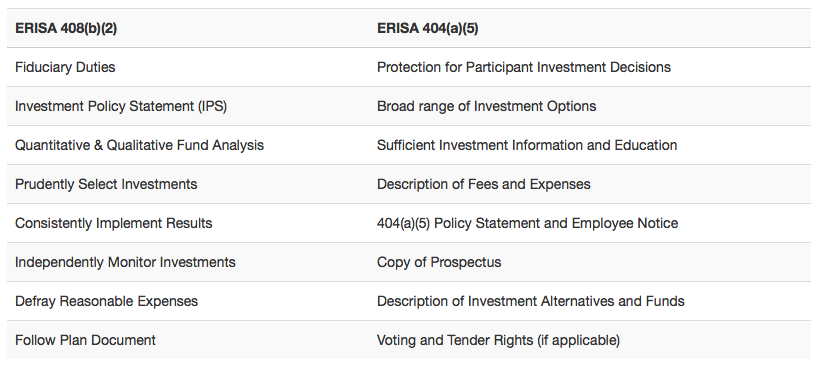Click 404(a)(5) Policy Statement and Employee Notice
821x367 pixels.
(x=527, y=223)
